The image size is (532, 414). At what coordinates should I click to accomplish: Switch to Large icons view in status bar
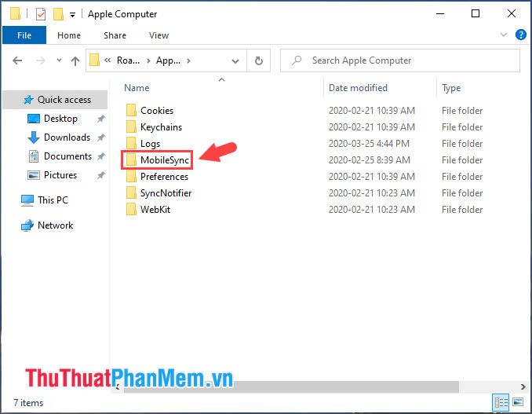click(518, 402)
